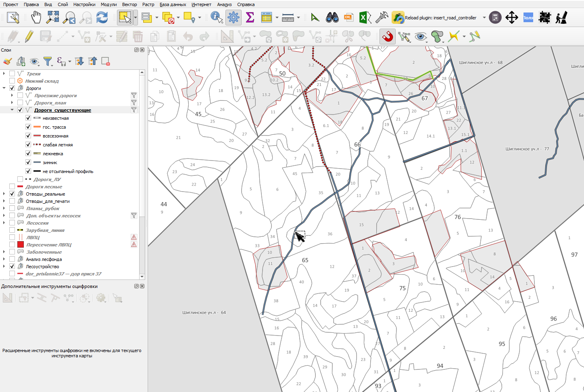The height and width of the screenshot is (392, 584).
Task: Expand the Анализ лесфонда group
Action: coord(4,259)
